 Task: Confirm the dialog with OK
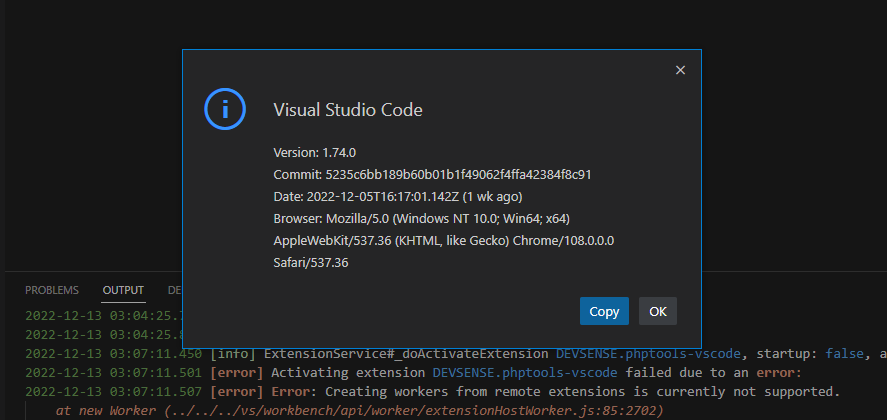point(658,311)
